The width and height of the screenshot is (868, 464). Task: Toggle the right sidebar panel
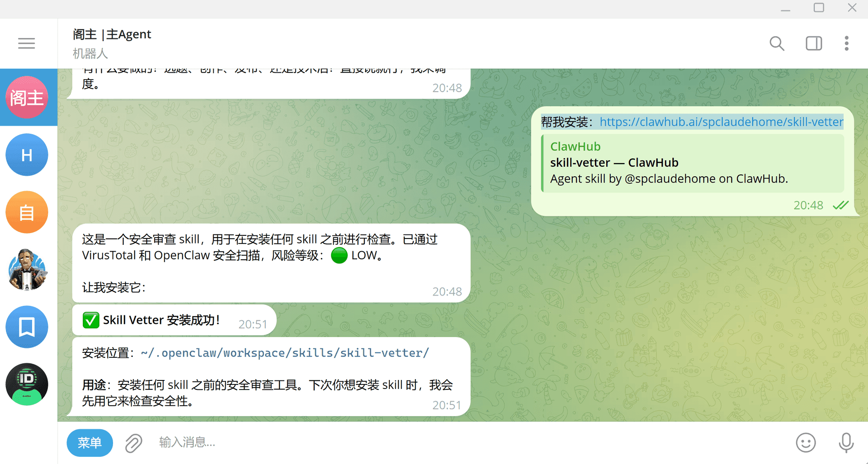[x=813, y=43]
